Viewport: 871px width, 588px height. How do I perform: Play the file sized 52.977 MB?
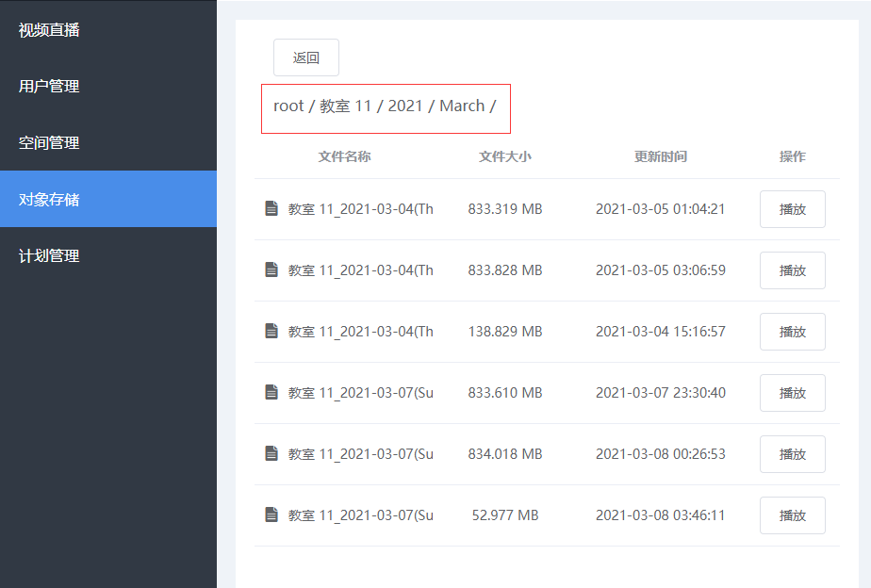pyautogui.click(x=792, y=515)
